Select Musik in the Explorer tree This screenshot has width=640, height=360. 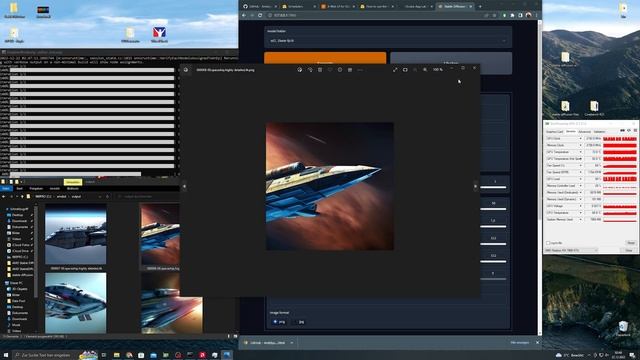pyautogui.click(x=16, y=325)
